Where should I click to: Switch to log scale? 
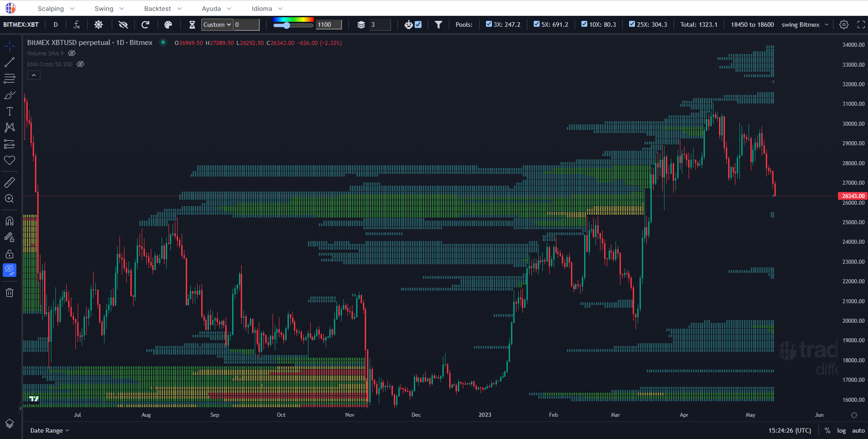pyautogui.click(x=841, y=430)
